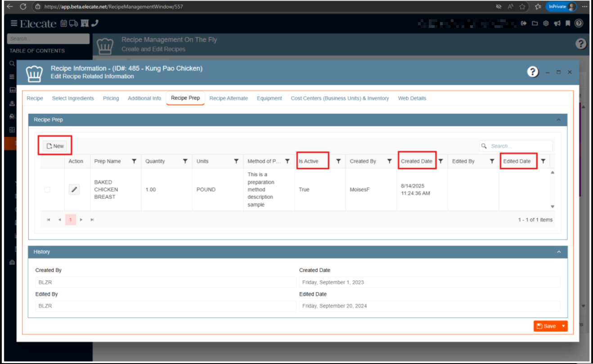Collapse the Recipe Prep panel
593x364 pixels.
coord(559,120)
